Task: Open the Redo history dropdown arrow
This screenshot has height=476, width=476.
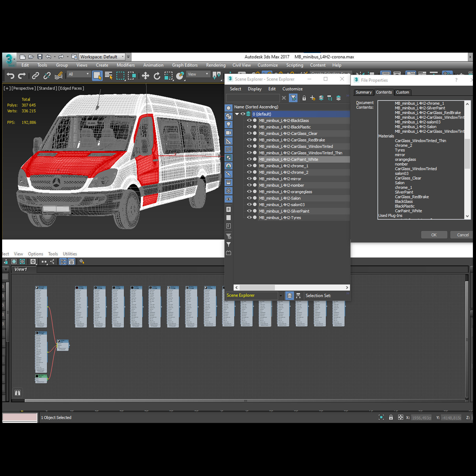Action: [68, 57]
